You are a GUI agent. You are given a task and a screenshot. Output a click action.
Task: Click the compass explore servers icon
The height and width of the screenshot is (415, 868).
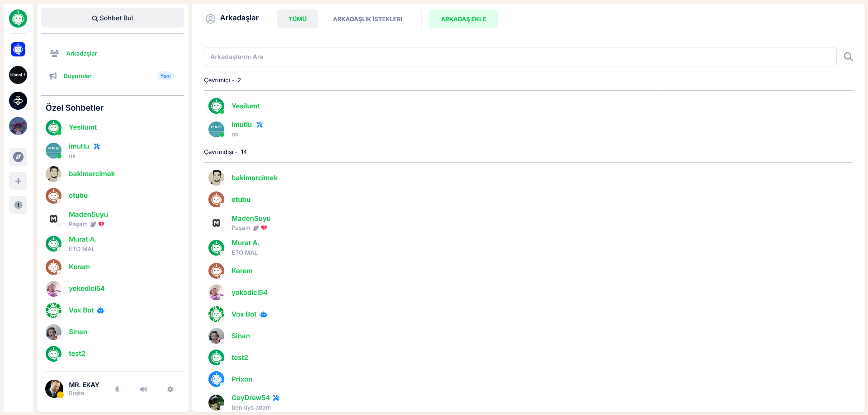coord(18,157)
